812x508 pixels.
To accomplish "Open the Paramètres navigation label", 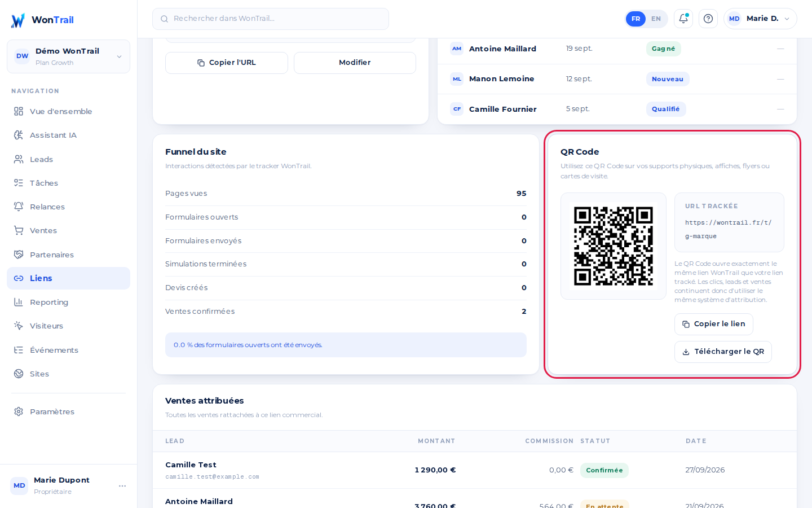I will pos(52,412).
